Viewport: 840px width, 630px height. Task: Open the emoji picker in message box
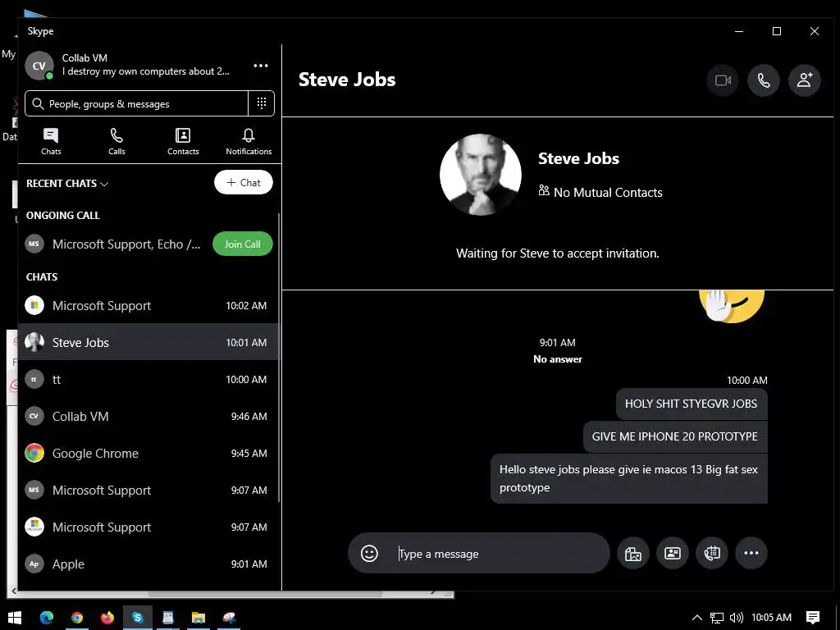(x=369, y=554)
